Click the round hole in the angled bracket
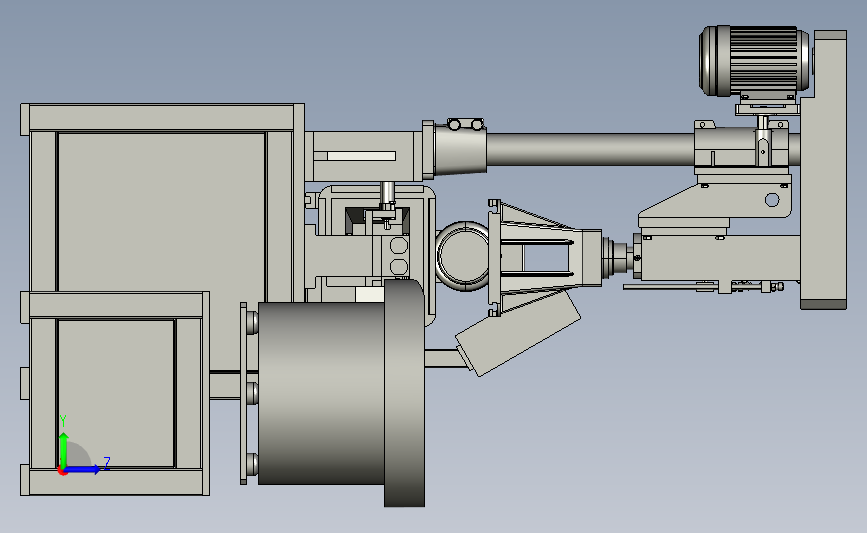Screen dimensions: 867x533 [772, 200]
